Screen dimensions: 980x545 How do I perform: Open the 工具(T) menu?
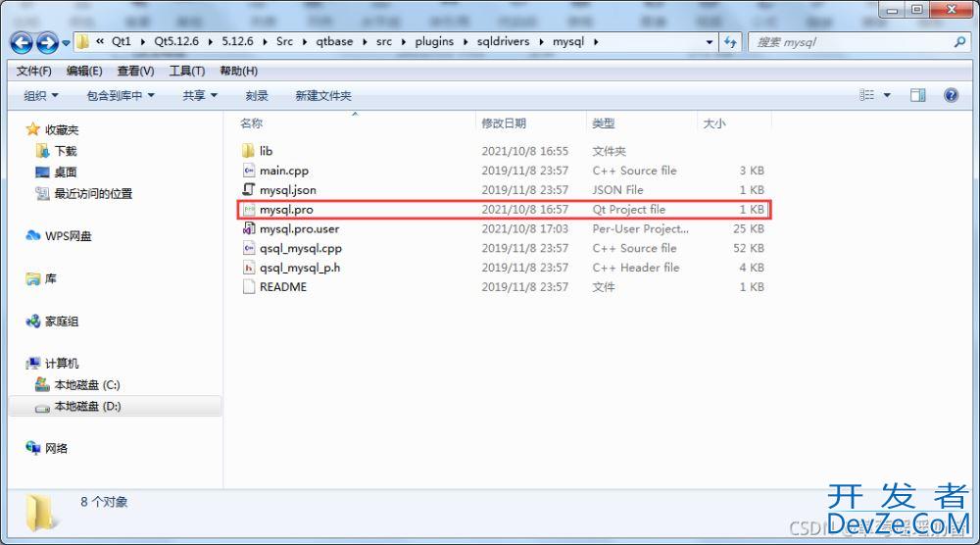click(187, 71)
